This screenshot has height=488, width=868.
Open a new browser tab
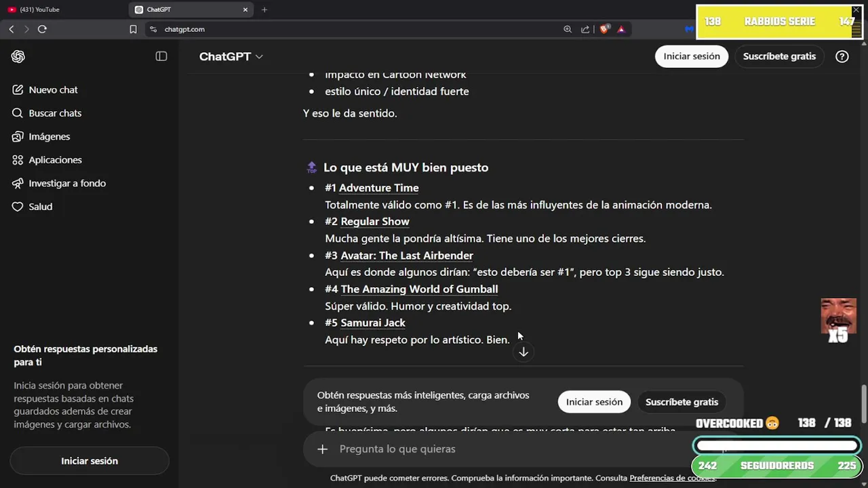tap(264, 9)
